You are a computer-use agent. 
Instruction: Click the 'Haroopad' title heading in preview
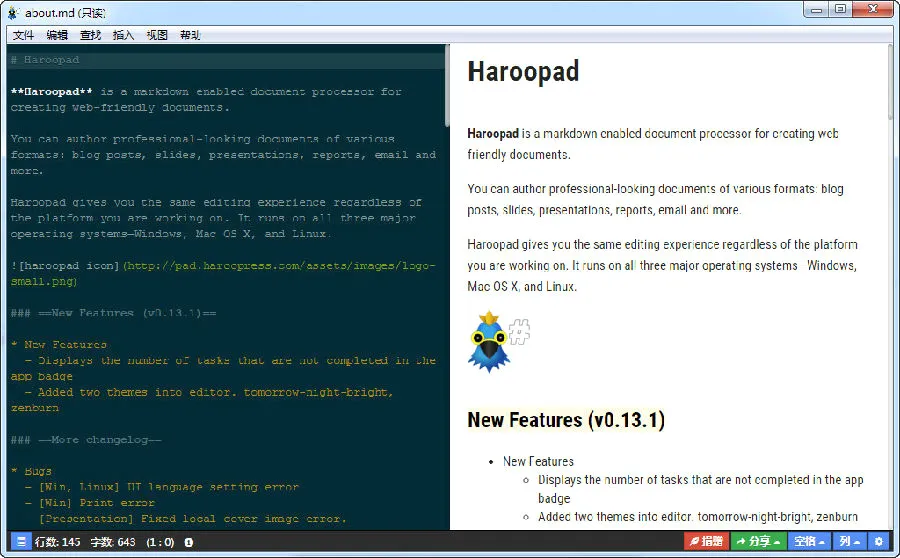(x=523, y=72)
